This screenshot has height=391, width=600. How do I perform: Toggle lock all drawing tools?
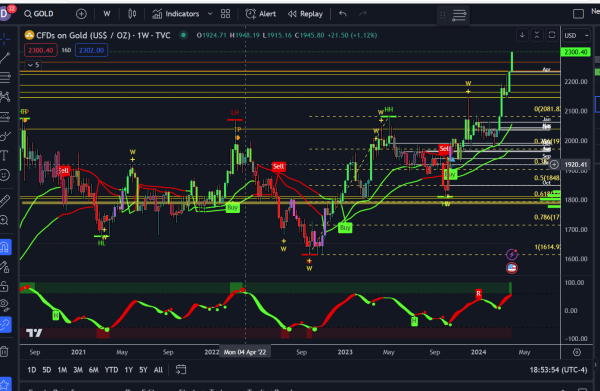[4, 286]
